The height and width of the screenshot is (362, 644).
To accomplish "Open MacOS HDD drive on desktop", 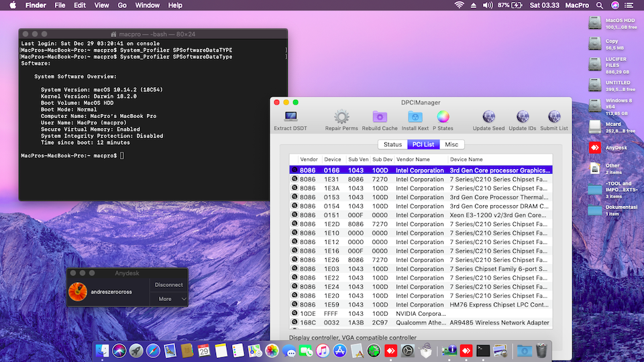I will pyautogui.click(x=595, y=23).
